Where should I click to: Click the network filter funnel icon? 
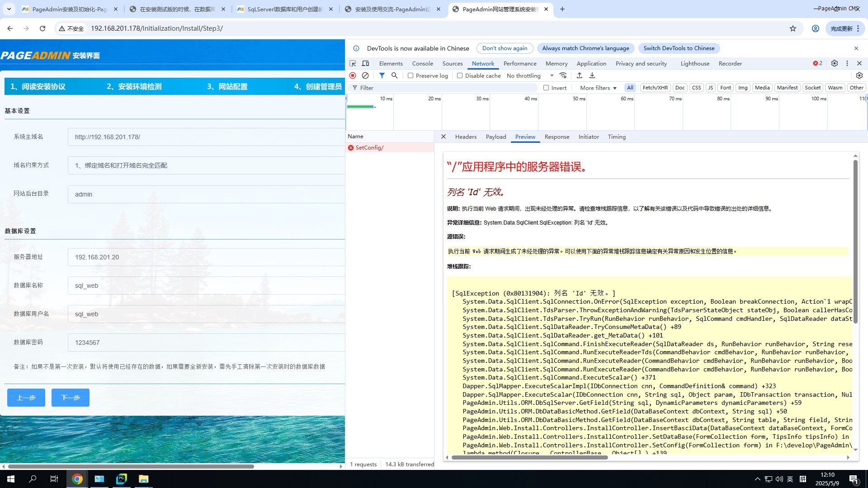[x=382, y=75]
